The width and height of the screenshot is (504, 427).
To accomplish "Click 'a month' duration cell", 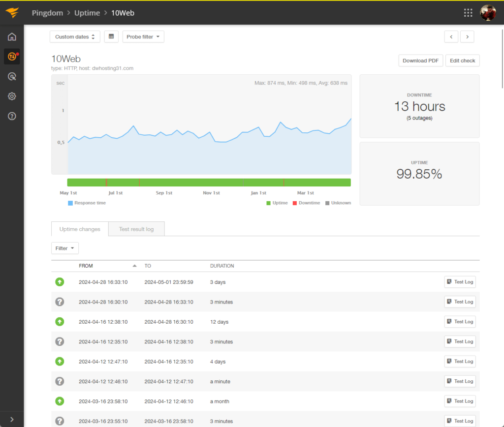I will pos(220,401).
